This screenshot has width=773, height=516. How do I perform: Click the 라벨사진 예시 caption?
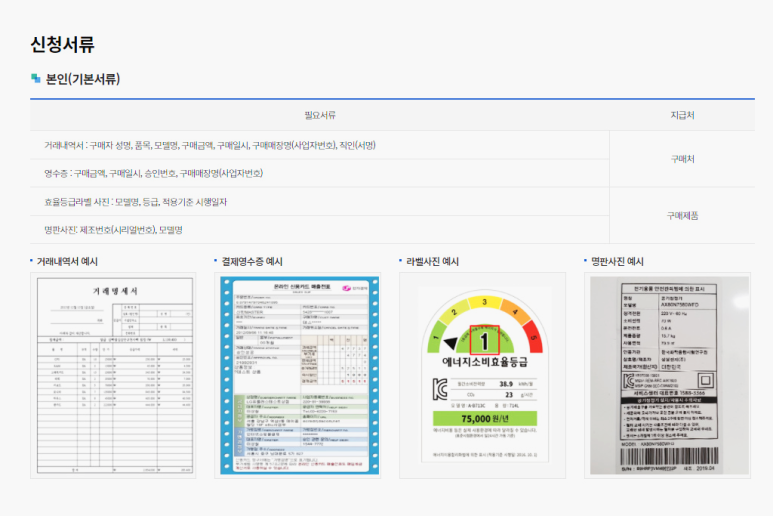[432, 262]
